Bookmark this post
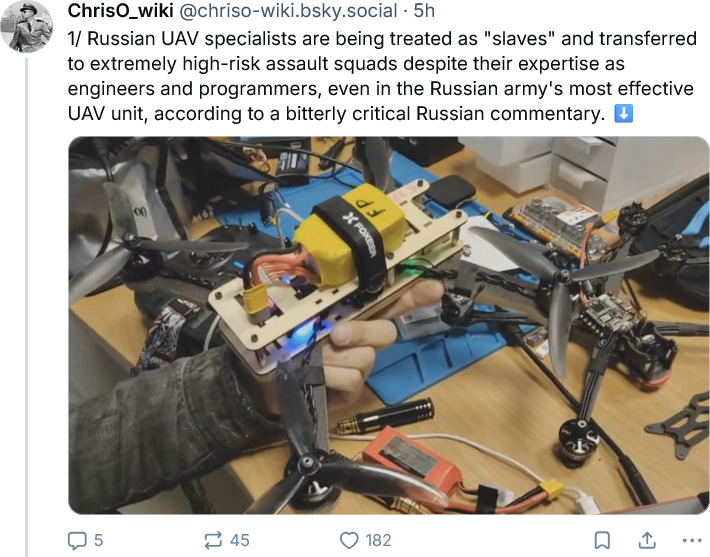The image size is (710, 557). [602, 540]
